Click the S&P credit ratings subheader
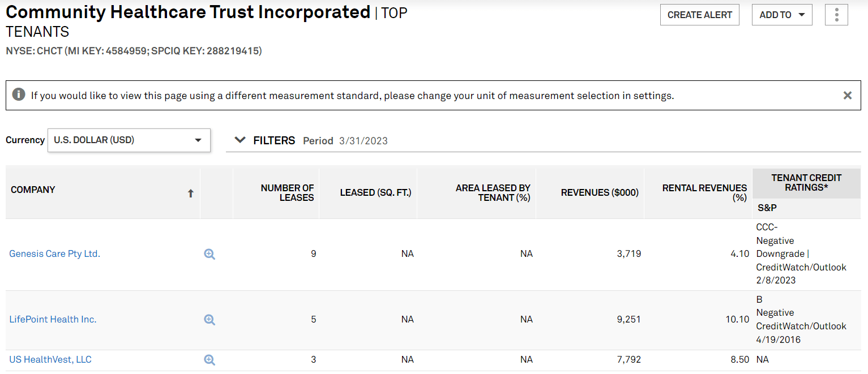This screenshot has width=868, height=374. point(767,208)
